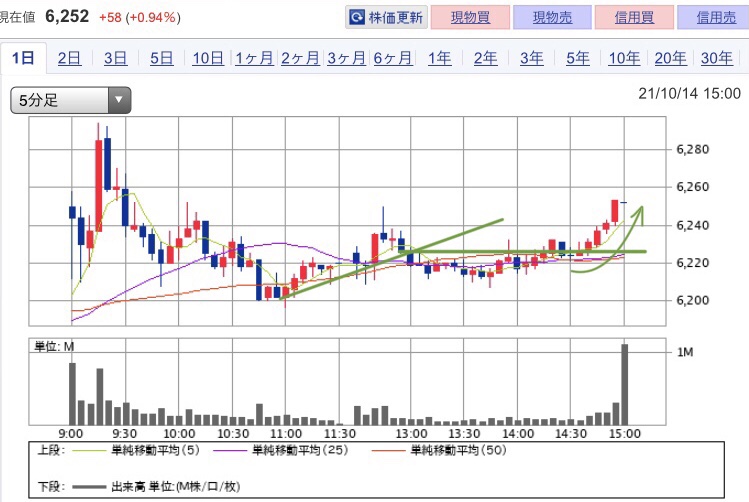
Task: Click the 株価更新 refresh button
Action: pos(386,17)
